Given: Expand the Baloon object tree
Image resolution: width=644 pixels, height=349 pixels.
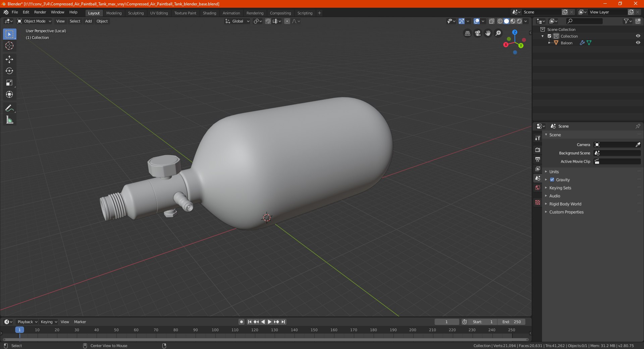Looking at the screenshot, I should click(x=549, y=43).
